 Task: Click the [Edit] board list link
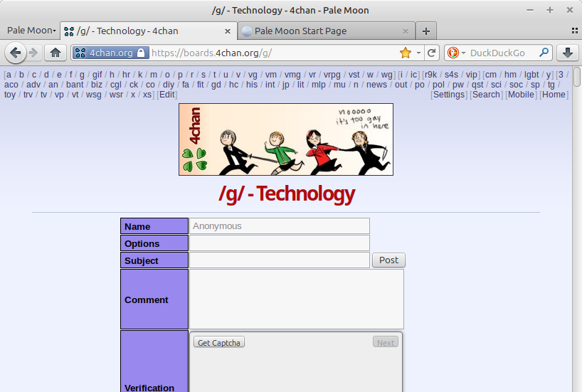pos(167,95)
